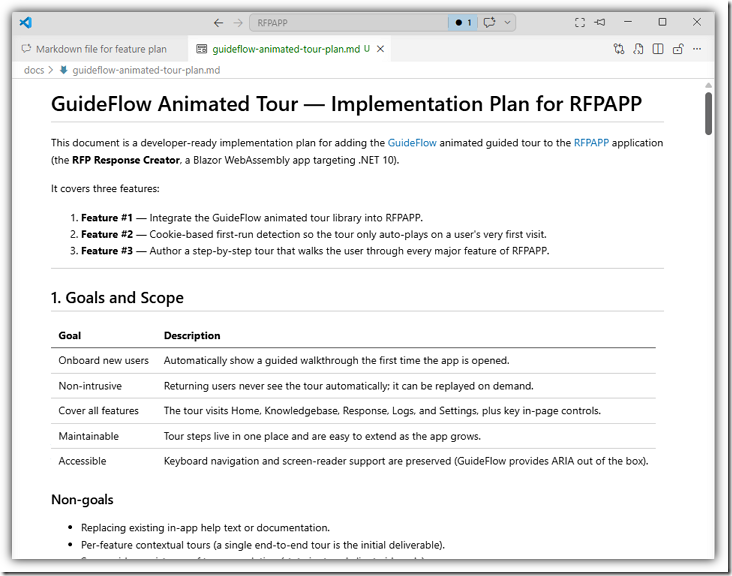Open the RFPAPP hyperlink in intro
Screen dimensions: 732x576
pyautogui.click(x=591, y=143)
